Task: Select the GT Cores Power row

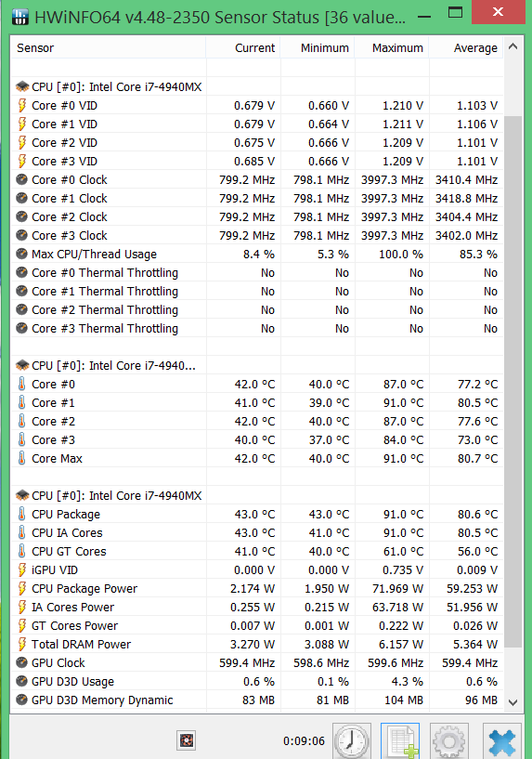Action: click(x=257, y=625)
